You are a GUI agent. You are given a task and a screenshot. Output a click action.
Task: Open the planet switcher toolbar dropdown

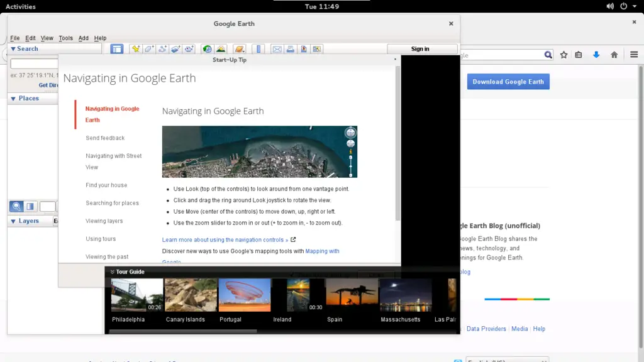[239, 49]
